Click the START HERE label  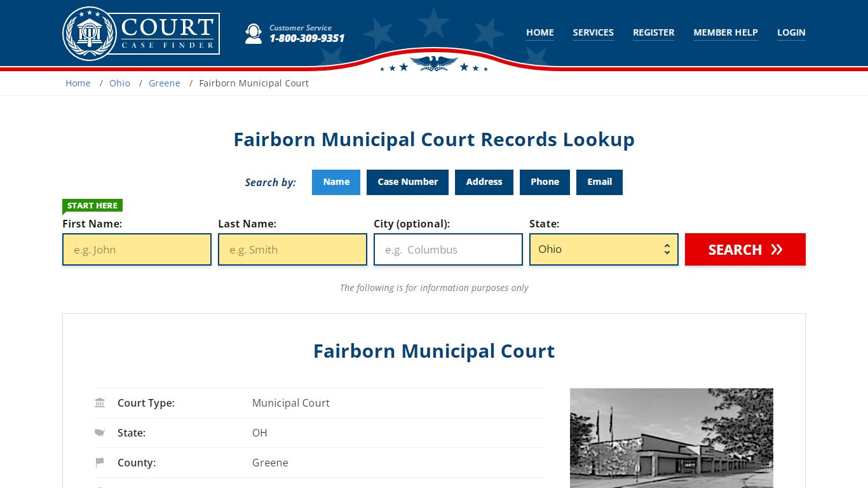pyautogui.click(x=92, y=205)
